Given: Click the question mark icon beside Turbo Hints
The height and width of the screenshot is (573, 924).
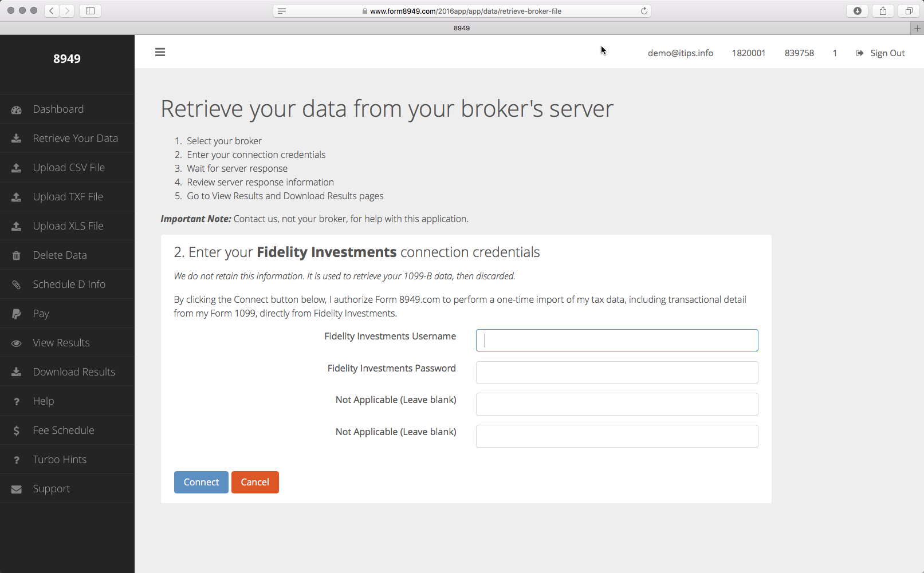Looking at the screenshot, I should coord(17,460).
